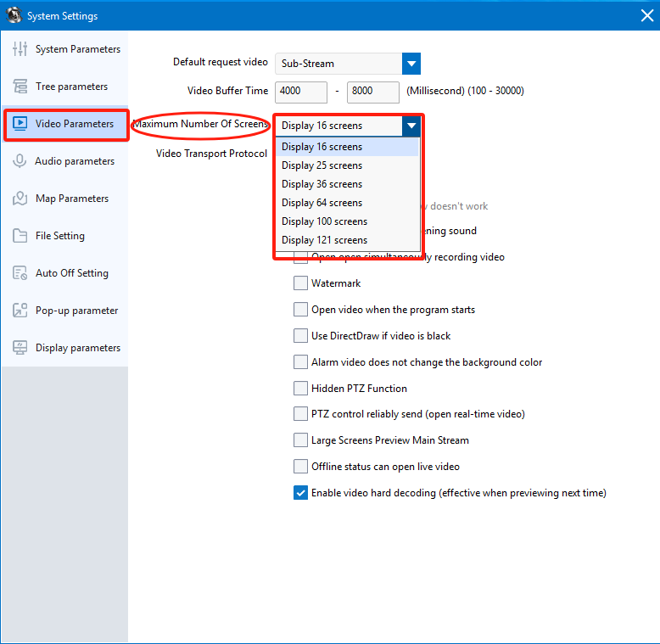Image resolution: width=660 pixels, height=644 pixels.
Task: Expand the Default request video dropdown arrow
Action: click(411, 64)
